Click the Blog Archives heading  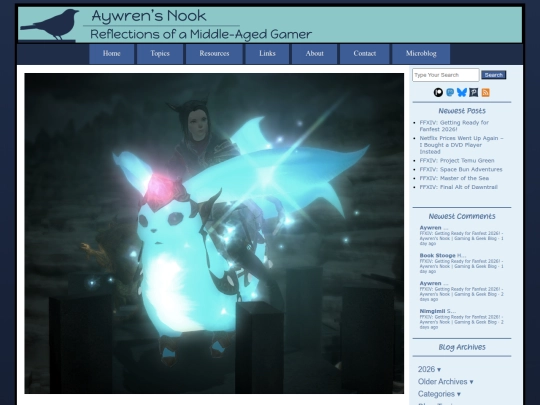[x=462, y=347]
